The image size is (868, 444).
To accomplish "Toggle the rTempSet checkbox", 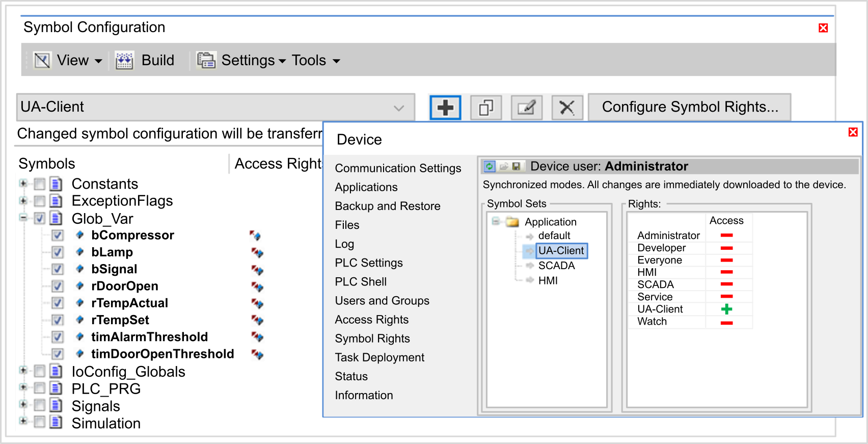I will point(58,320).
